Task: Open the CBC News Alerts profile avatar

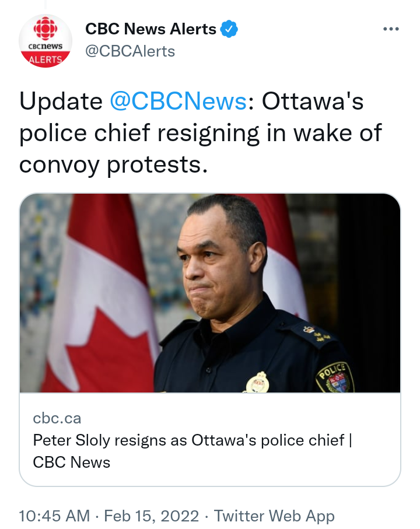Action: point(45,40)
